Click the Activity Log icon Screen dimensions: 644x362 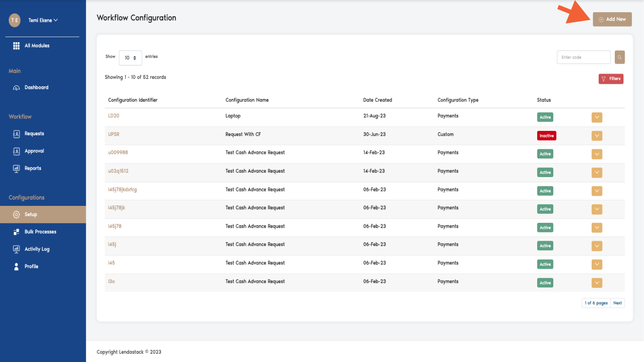coord(16,249)
